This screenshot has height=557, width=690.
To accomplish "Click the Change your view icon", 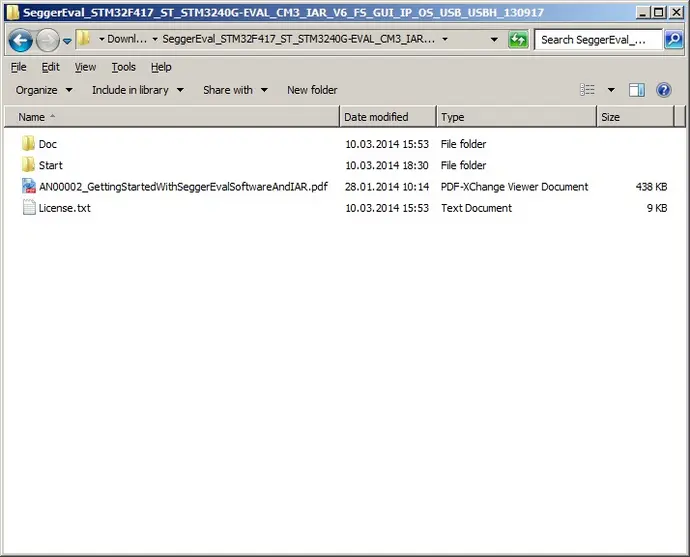I will pyautogui.click(x=588, y=90).
